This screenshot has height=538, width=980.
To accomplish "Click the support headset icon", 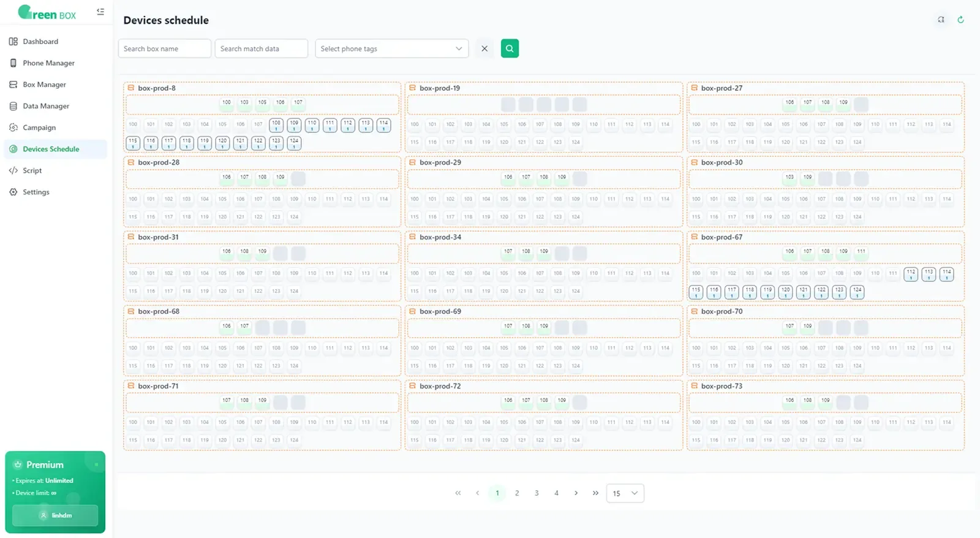I will click(x=941, y=20).
